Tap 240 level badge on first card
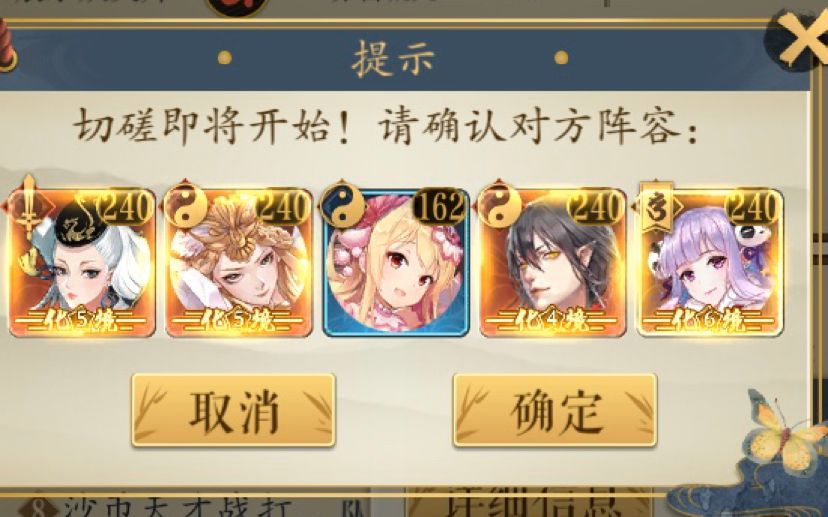This screenshot has width=828, height=517. coord(127,206)
